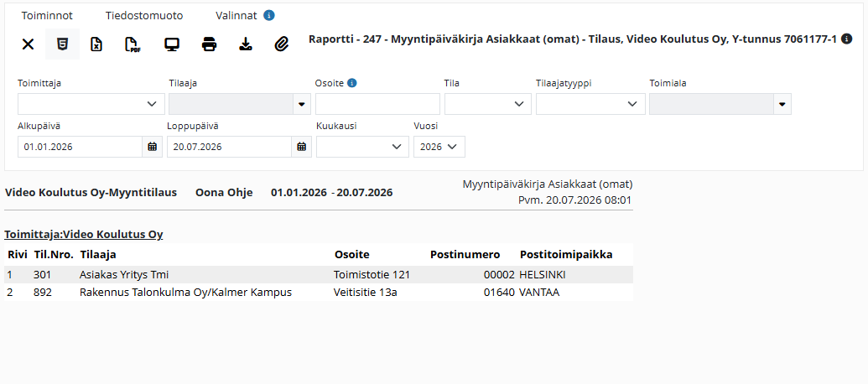
Task: Attach a file using the paperclip icon
Action: click(283, 44)
